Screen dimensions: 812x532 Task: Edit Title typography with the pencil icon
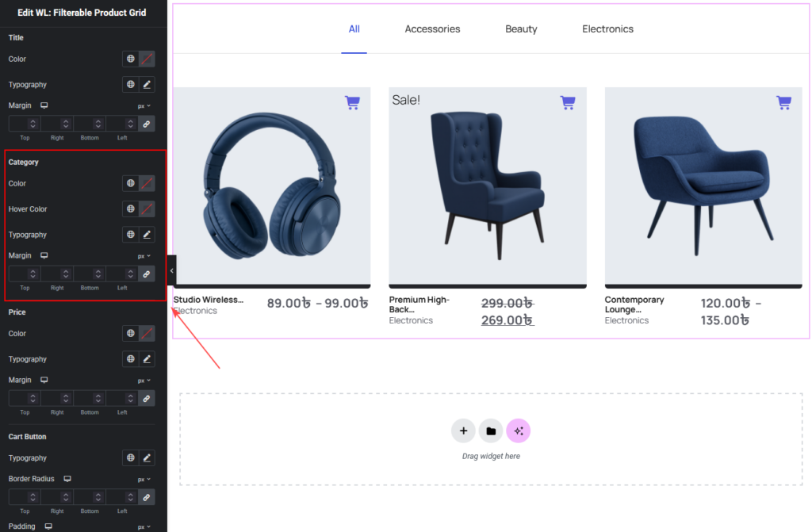147,84
